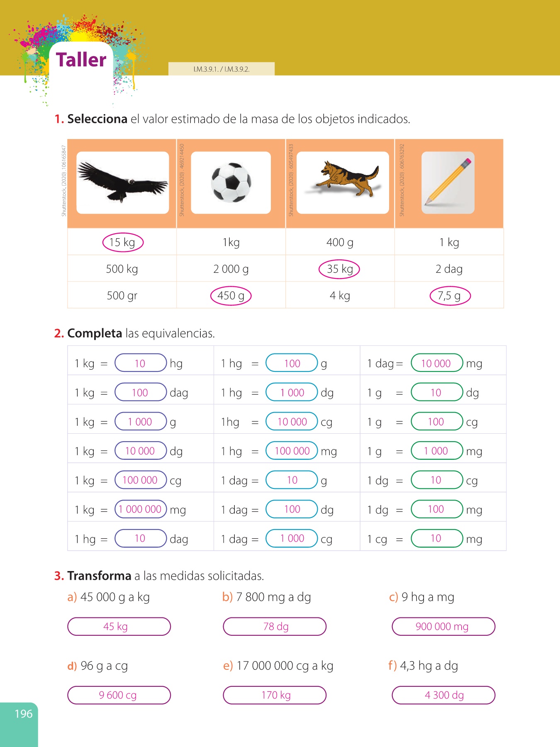Click the page number 196 tab
The width and height of the screenshot is (560, 747).
click(x=23, y=714)
